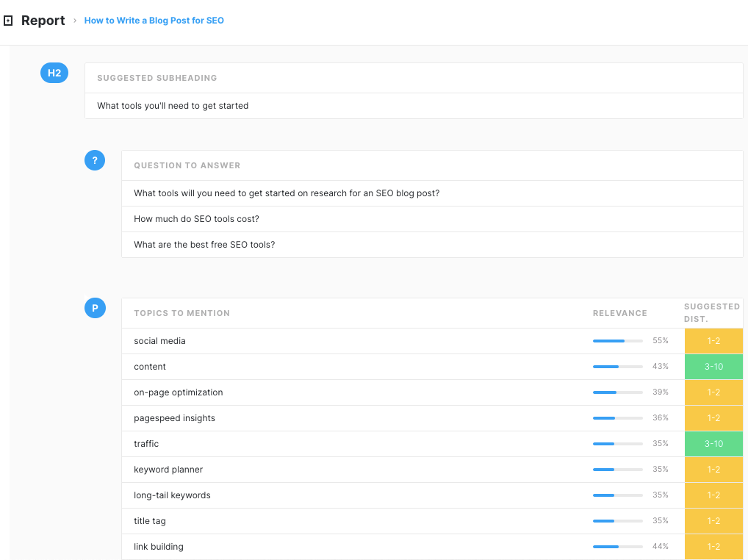The height and width of the screenshot is (560, 748).
Task: Click the 'pagespeed insights' topic
Action: tap(174, 418)
